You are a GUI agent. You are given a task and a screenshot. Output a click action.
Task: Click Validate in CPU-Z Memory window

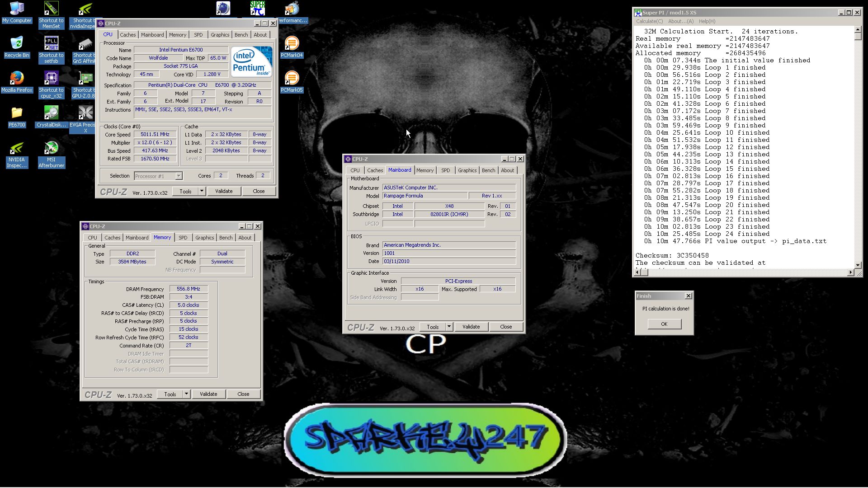(208, 394)
